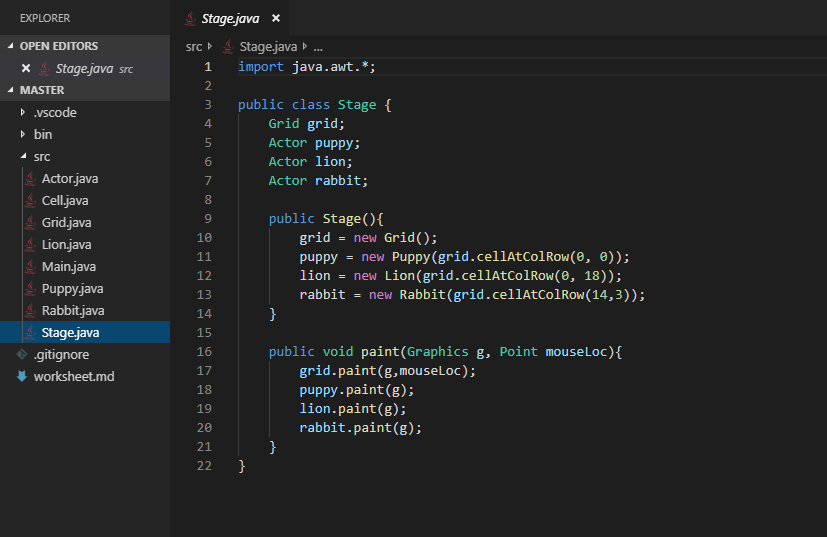Click the Java icon beside Puppy.java
Image resolution: width=827 pixels, height=537 pixels.
(x=31, y=289)
